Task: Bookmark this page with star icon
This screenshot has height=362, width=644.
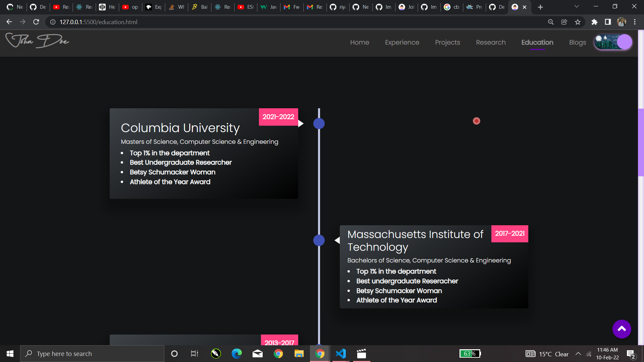Action: coord(578,22)
